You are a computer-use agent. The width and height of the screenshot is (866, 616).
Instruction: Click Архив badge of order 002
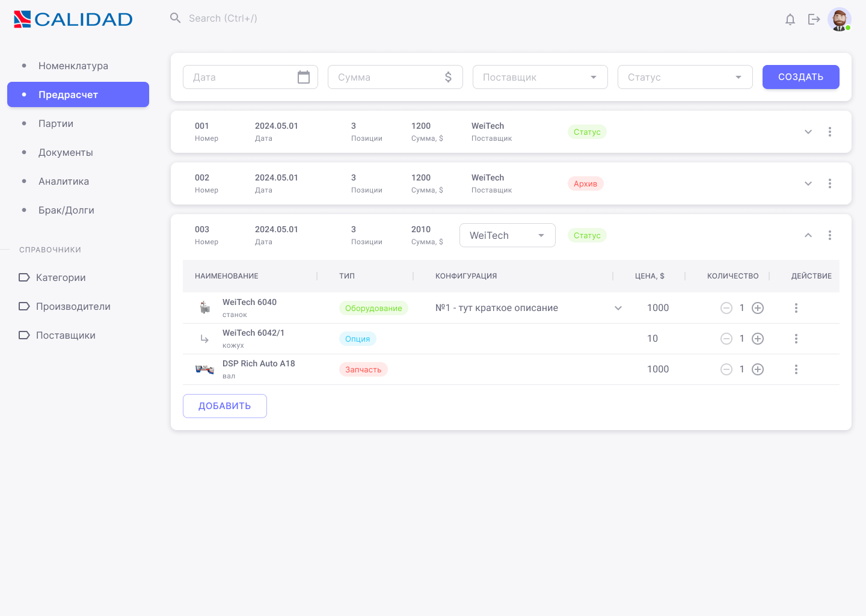click(586, 183)
